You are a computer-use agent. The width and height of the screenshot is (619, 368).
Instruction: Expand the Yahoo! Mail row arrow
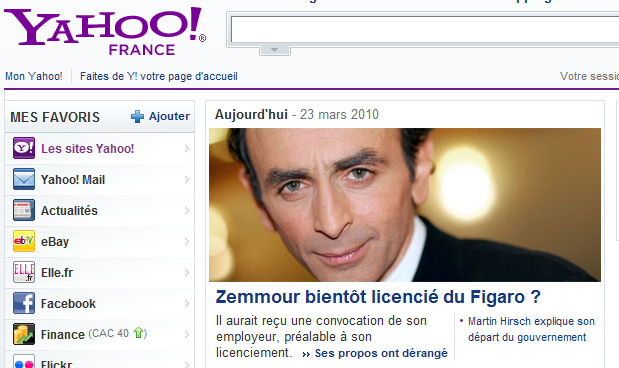[187, 180]
